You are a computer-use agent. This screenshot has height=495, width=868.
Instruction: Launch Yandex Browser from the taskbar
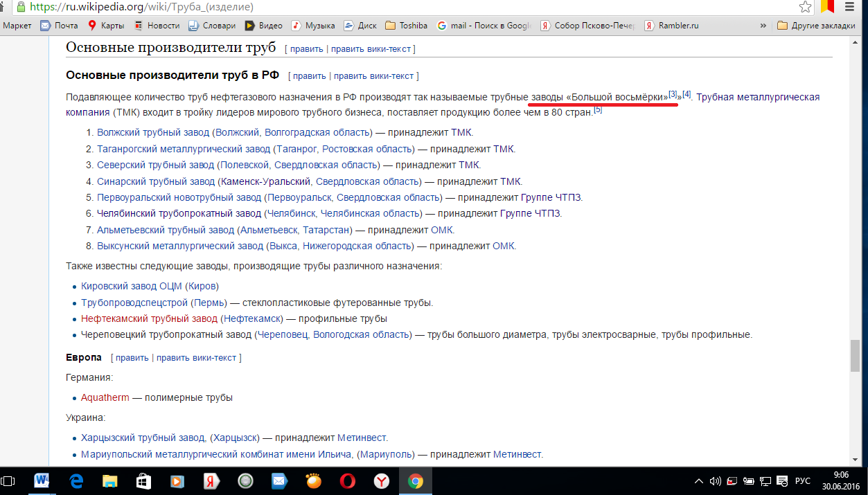(381, 480)
